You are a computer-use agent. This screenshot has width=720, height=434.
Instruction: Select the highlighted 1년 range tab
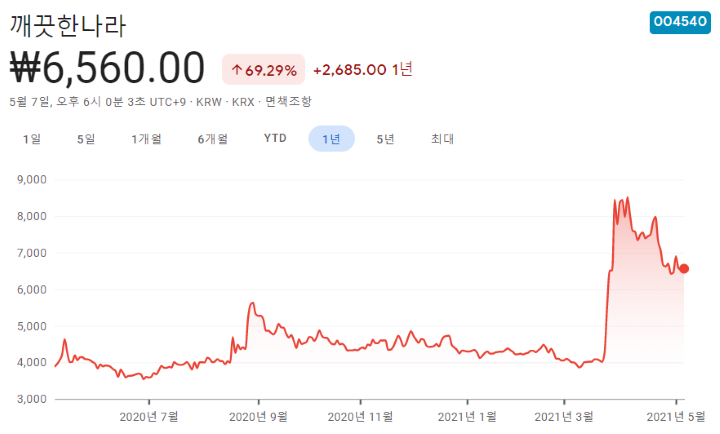point(332,139)
